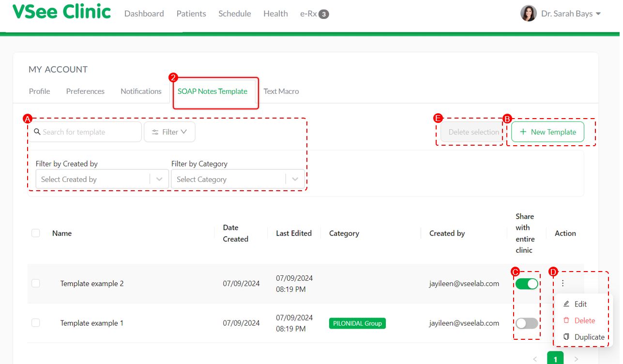This screenshot has width=623, height=364.
Task: Open Dr. Sarah Bays profile avatar
Action: (528, 14)
